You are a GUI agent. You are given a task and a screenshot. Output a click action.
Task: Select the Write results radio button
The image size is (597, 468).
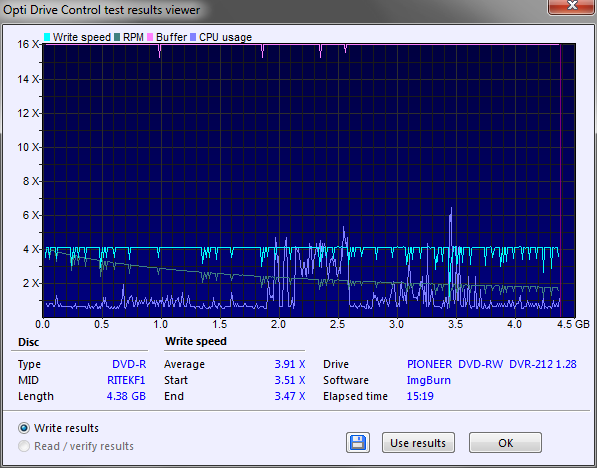[x=24, y=428]
